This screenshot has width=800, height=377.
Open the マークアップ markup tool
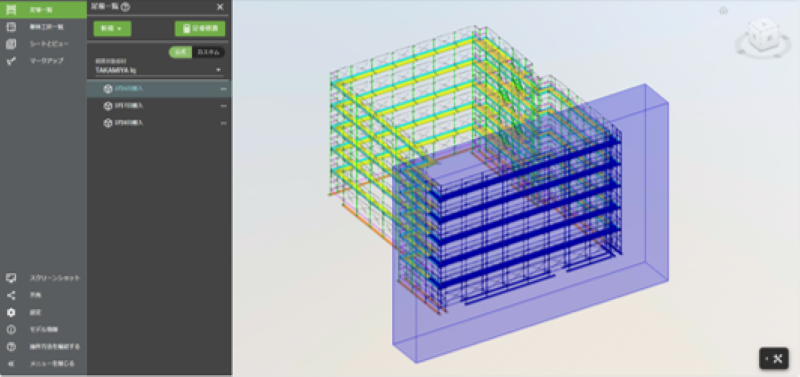point(43,61)
